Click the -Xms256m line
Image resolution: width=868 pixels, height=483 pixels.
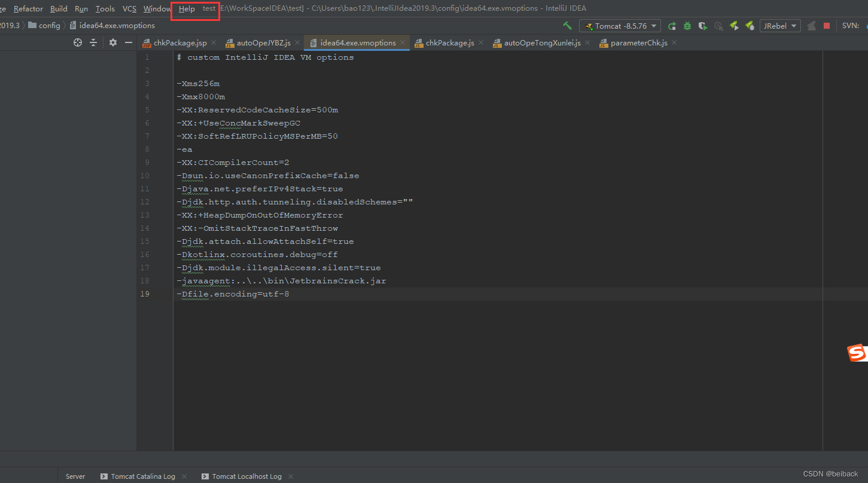(x=198, y=84)
